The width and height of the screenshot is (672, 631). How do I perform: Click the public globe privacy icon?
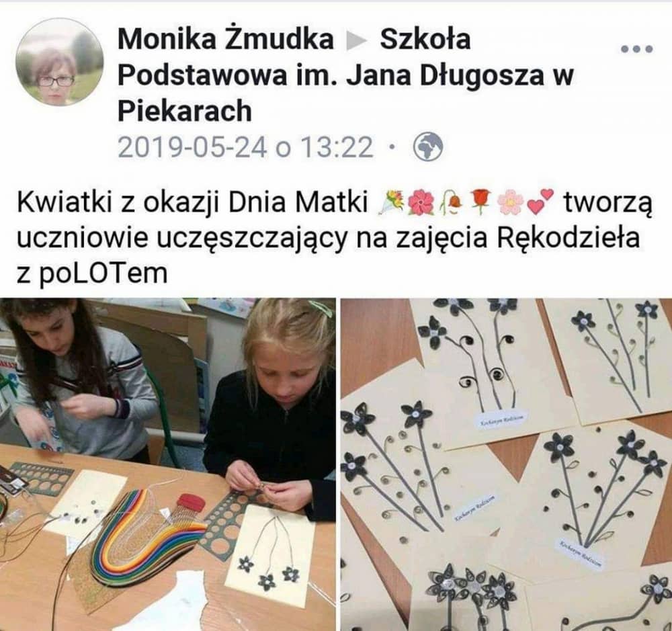coord(427,147)
